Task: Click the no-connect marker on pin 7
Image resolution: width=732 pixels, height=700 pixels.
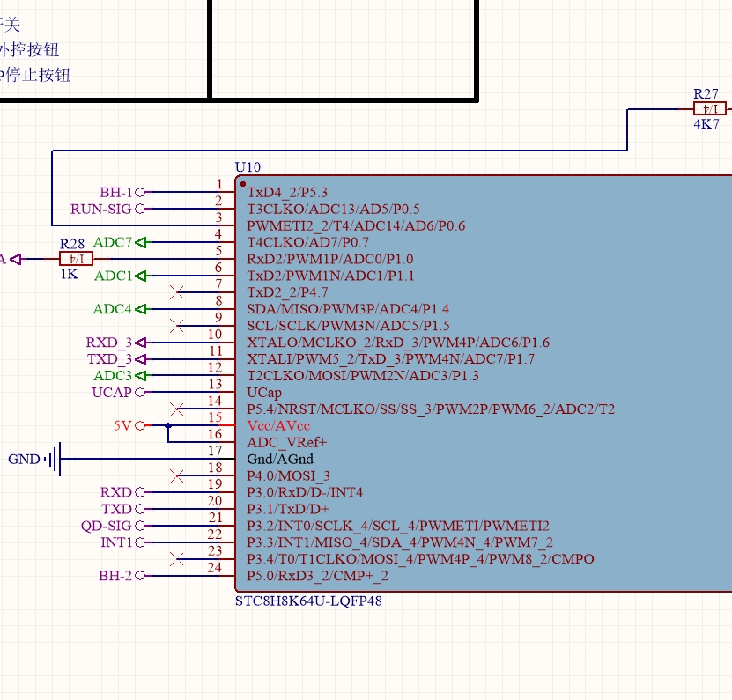Action: 177,292
